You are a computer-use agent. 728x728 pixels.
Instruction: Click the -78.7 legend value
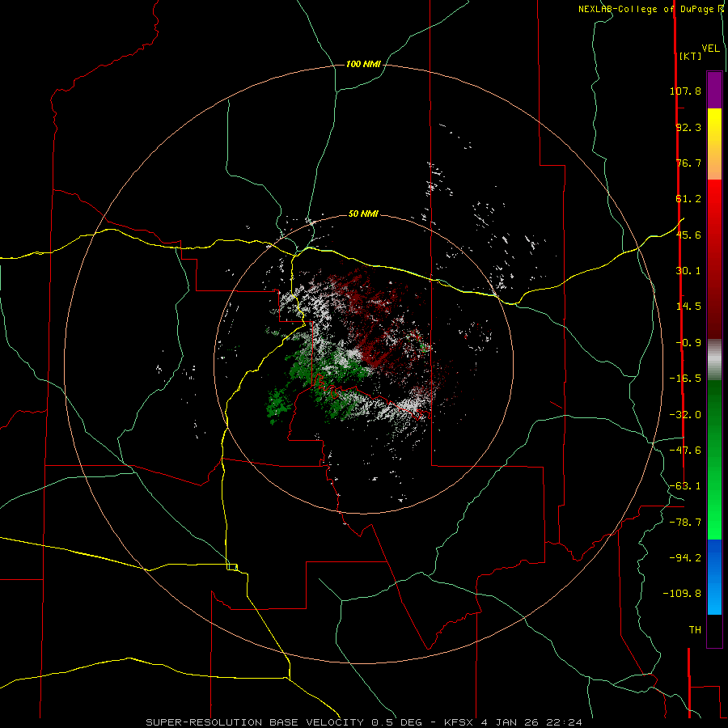pos(685,523)
